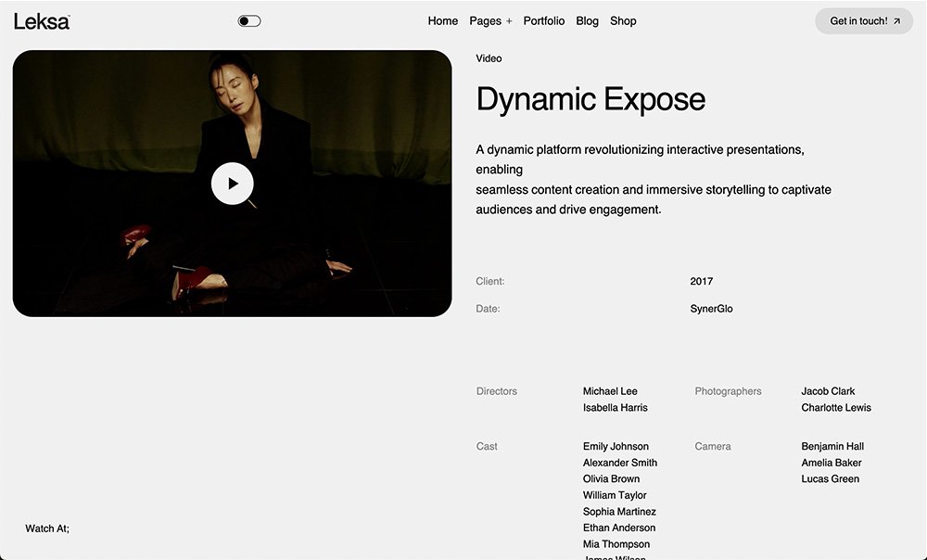Expand the Pages dropdown menu
This screenshot has width=927, height=560.
click(485, 21)
